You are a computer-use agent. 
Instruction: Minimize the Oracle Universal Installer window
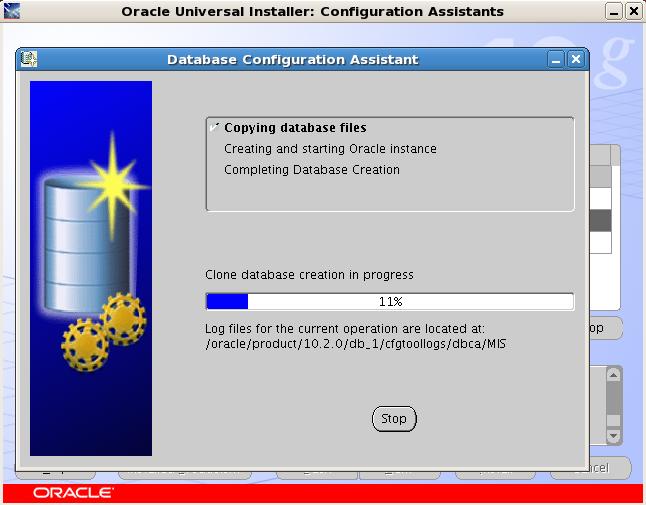614,11
